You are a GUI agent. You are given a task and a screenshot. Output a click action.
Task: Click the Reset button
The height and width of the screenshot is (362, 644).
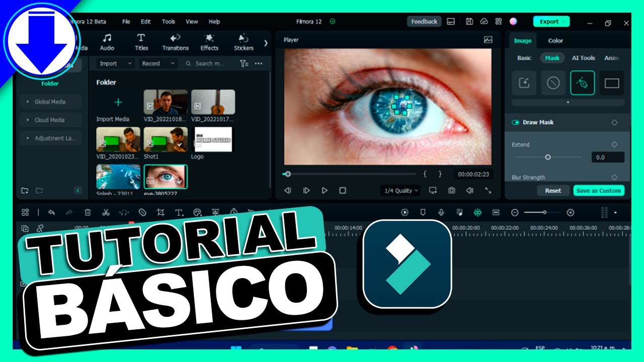click(x=553, y=191)
